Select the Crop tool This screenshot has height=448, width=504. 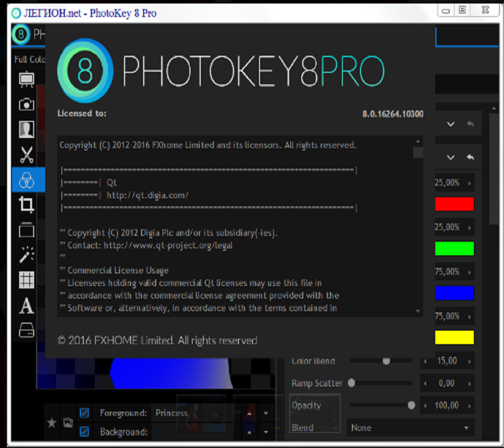tap(26, 205)
